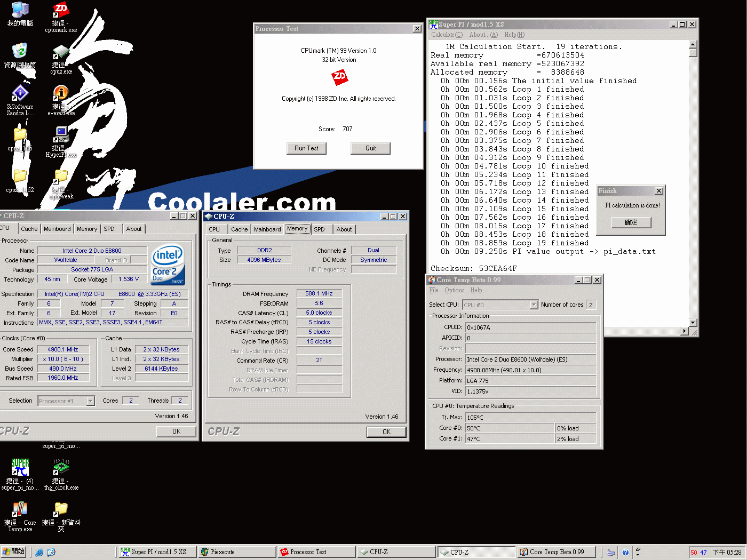Viewport: 747px width, 560px height.
Task: Open the optweak folder shortcut
Action: (61, 184)
